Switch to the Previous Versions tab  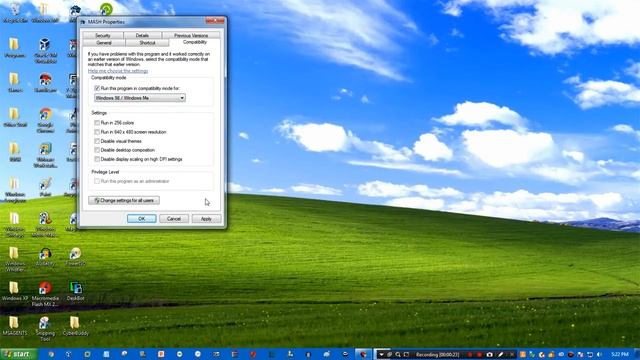pos(191,36)
